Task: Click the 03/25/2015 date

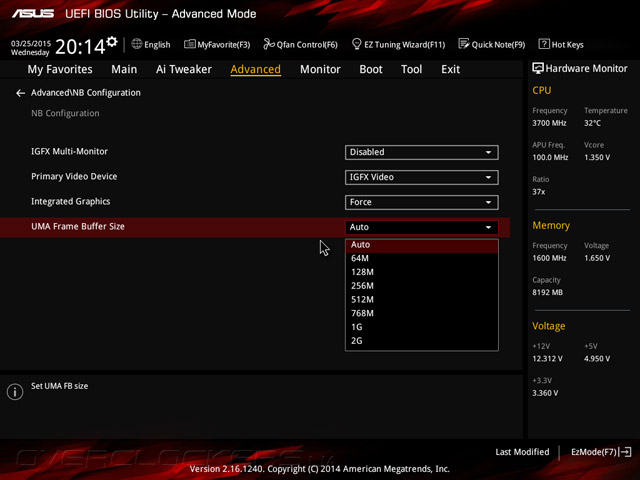Action: click(x=31, y=43)
